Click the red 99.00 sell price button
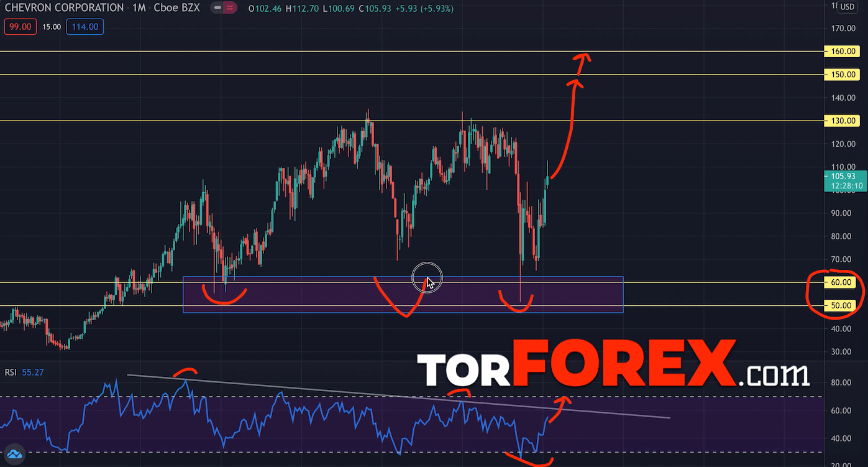Screen dimensions: 868x467 click(x=21, y=27)
